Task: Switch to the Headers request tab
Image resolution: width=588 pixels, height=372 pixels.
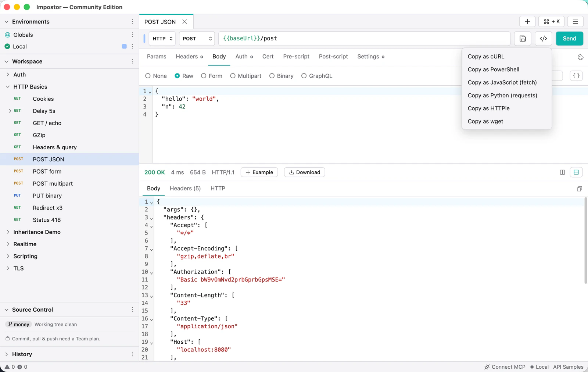Action: tap(189, 57)
